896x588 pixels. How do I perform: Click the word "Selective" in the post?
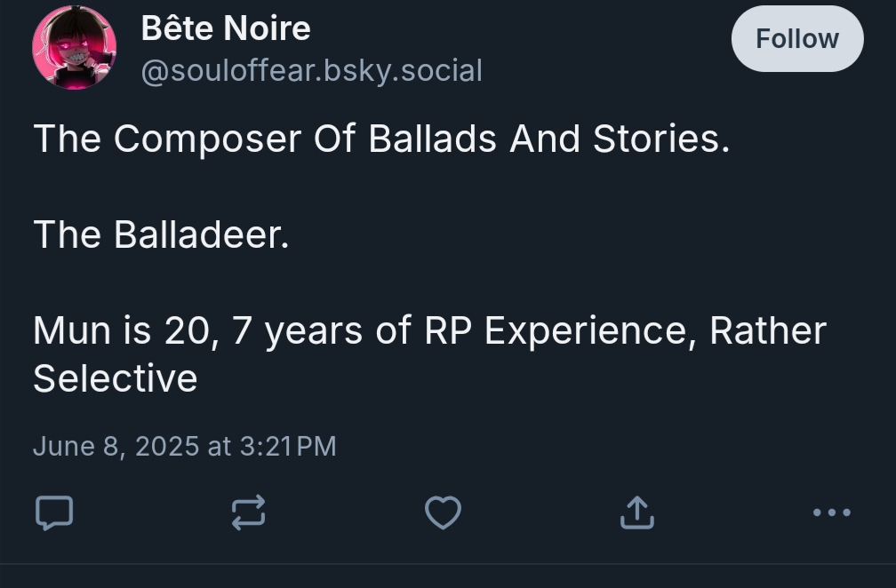coord(115,378)
